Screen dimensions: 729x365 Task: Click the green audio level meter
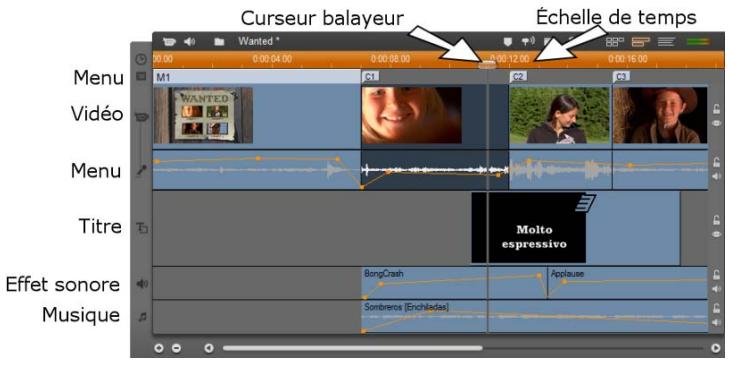coord(698,42)
